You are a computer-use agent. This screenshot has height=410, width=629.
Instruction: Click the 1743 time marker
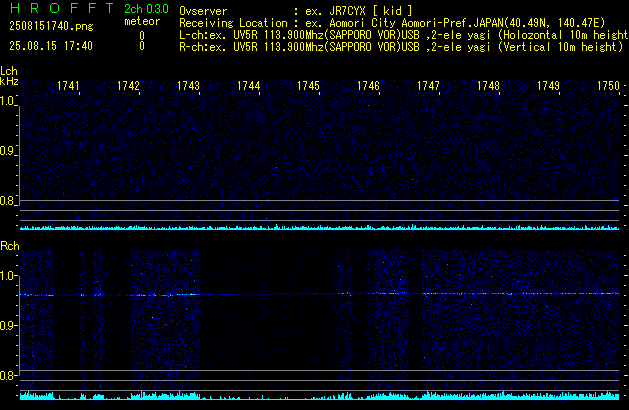click(x=188, y=86)
